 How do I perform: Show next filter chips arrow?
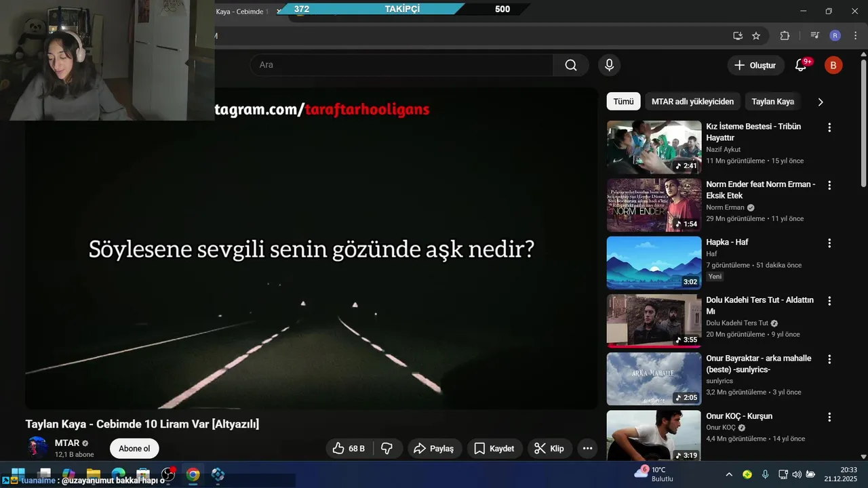pyautogui.click(x=821, y=102)
